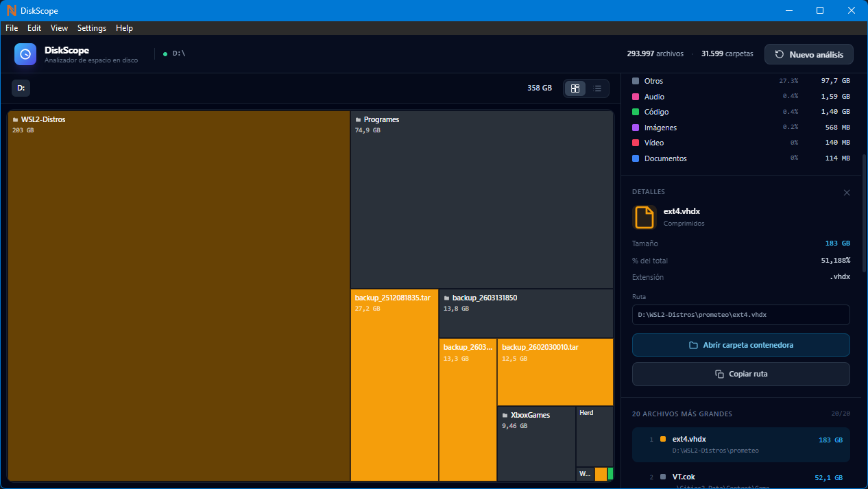Screen dimensions: 868x489
Task: Open the View menu
Action: [60, 28]
